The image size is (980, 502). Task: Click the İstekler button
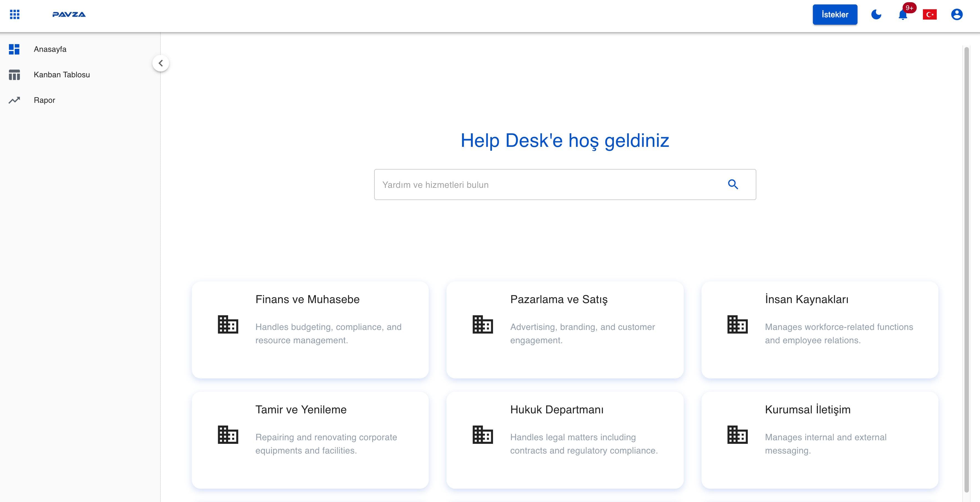[x=835, y=14]
